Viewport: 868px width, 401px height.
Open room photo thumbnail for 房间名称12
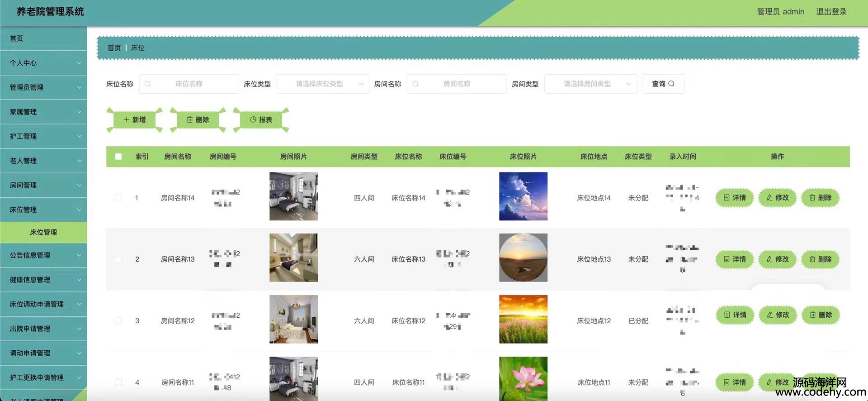(293, 319)
